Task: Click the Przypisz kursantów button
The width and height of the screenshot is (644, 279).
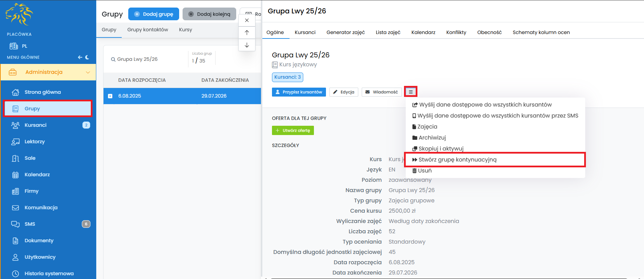Action: click(299, 92)
